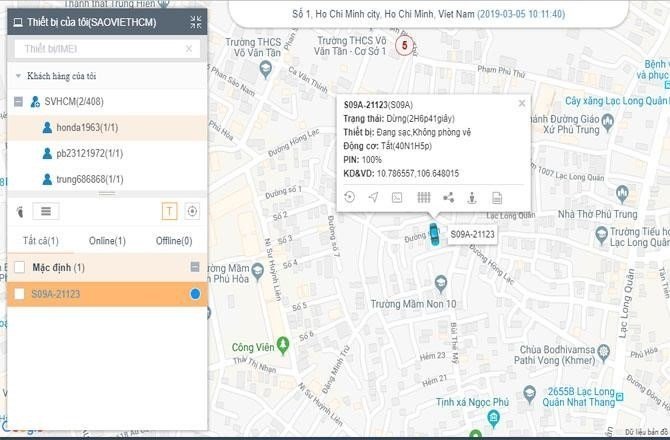Viewport: 670px width, 440px height.
Task: Click the share location icon in popup
Action: [x=448, y=198]
